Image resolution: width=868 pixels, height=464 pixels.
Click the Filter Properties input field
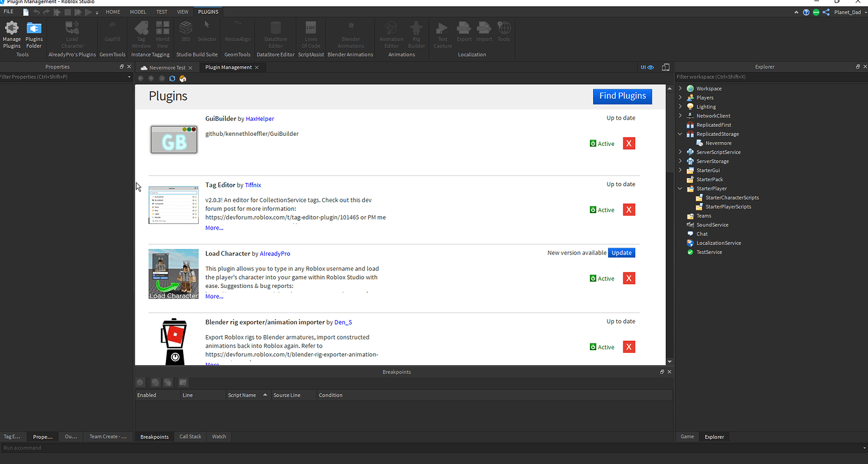point(66,77)
